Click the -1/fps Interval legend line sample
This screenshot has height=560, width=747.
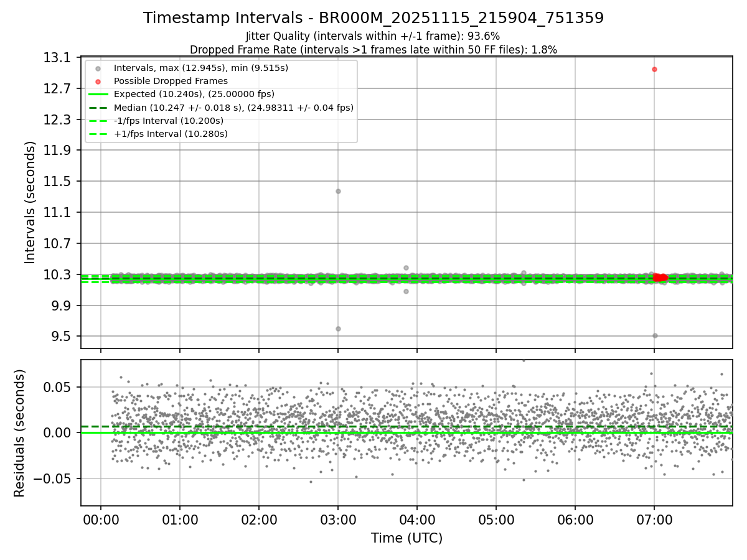[x=98, y=121]
